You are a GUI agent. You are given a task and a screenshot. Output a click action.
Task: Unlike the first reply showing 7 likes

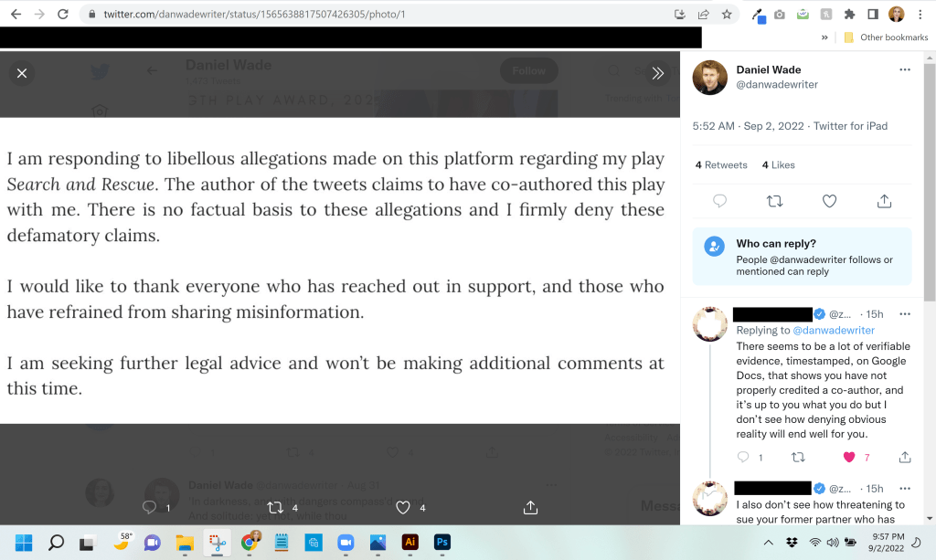coord(849,457)
